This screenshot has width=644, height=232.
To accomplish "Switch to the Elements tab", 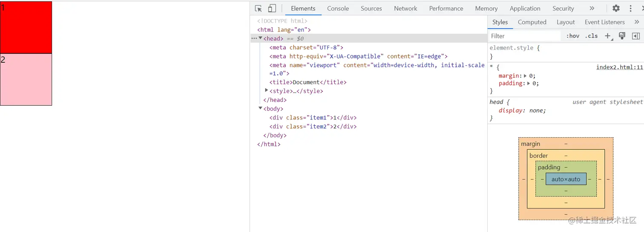I will 303,9.
